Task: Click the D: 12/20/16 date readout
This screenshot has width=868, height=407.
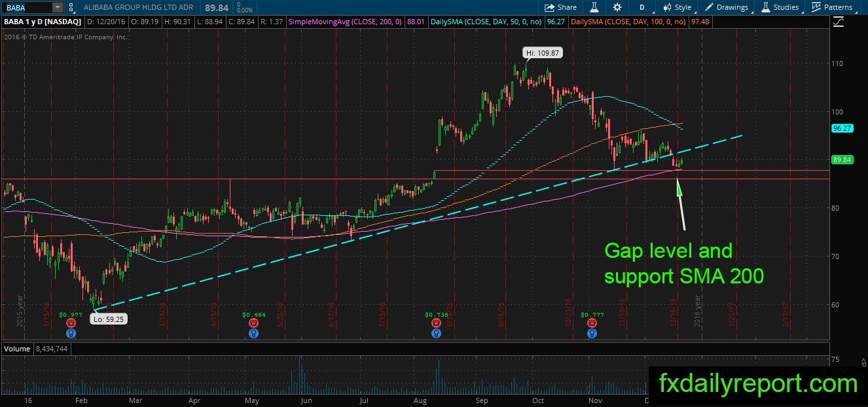Action: coord(105,22)
